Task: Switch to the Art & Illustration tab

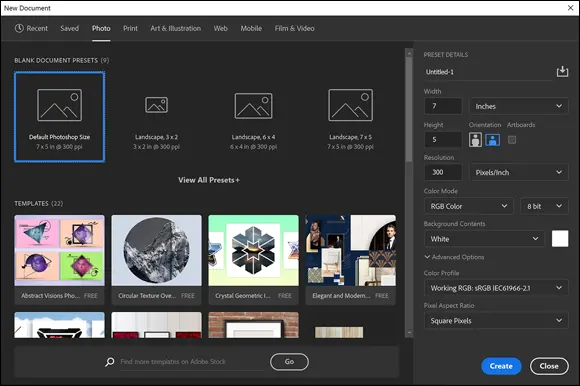Action: coord(175,28)
